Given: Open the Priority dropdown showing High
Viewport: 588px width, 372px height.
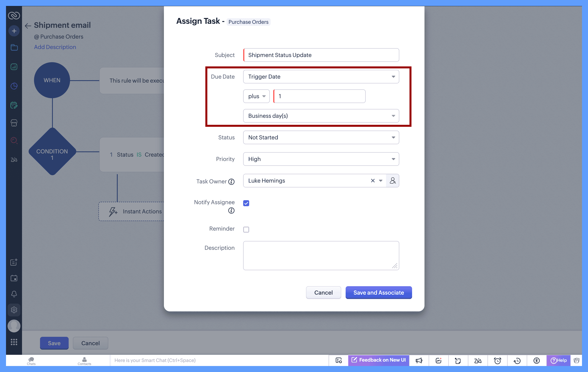Looking at the screenshot, I should point(321,159).
